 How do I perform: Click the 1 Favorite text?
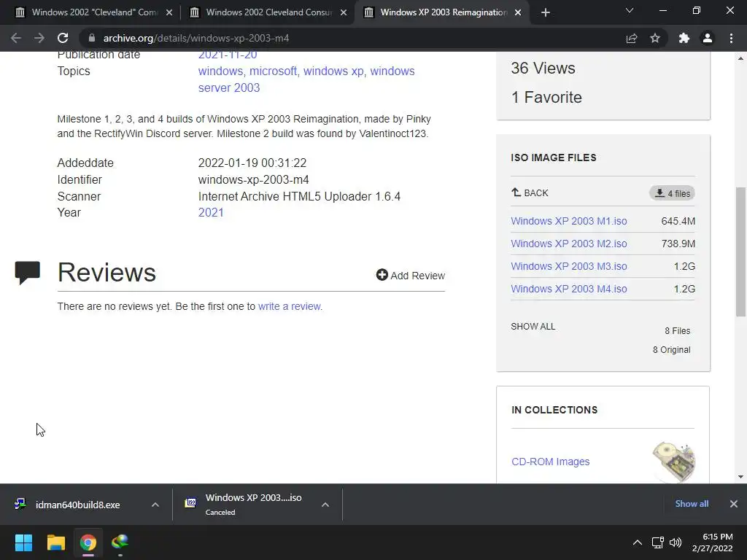click(x=546, y=97)
